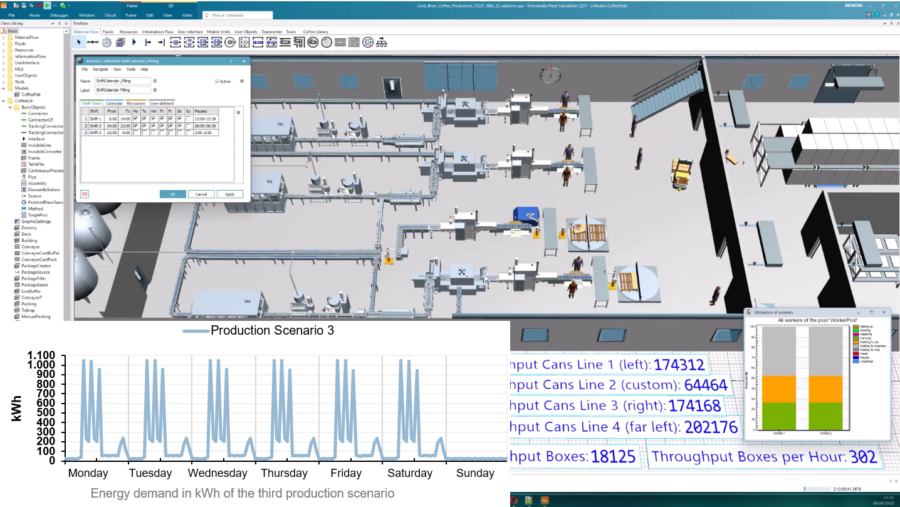Enable Sunday checkbox for Shift-2

(189, 125)
